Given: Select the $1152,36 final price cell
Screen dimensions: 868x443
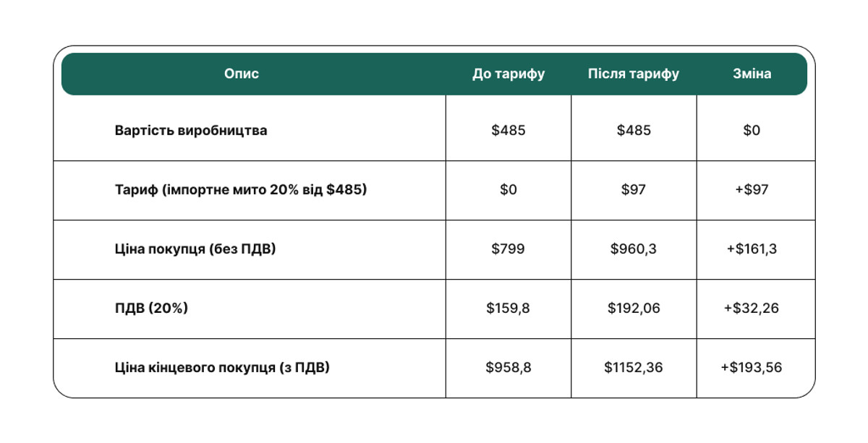Looking at the screenshot, I should click(634, 368).
